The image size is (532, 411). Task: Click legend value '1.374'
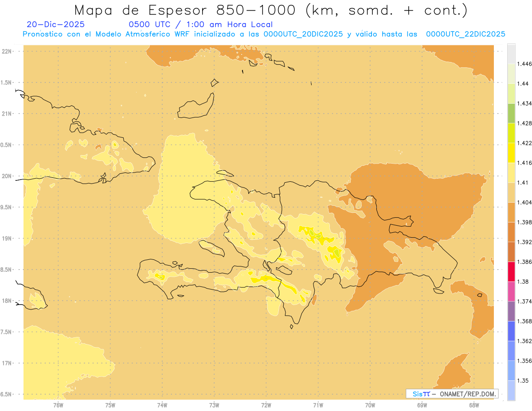coord(524,301)
